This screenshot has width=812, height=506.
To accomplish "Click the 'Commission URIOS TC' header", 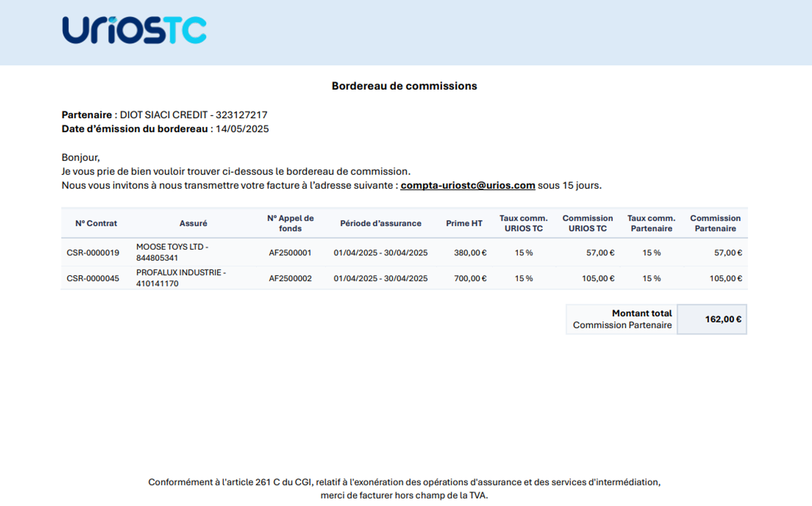I will (x=587, y=223).
